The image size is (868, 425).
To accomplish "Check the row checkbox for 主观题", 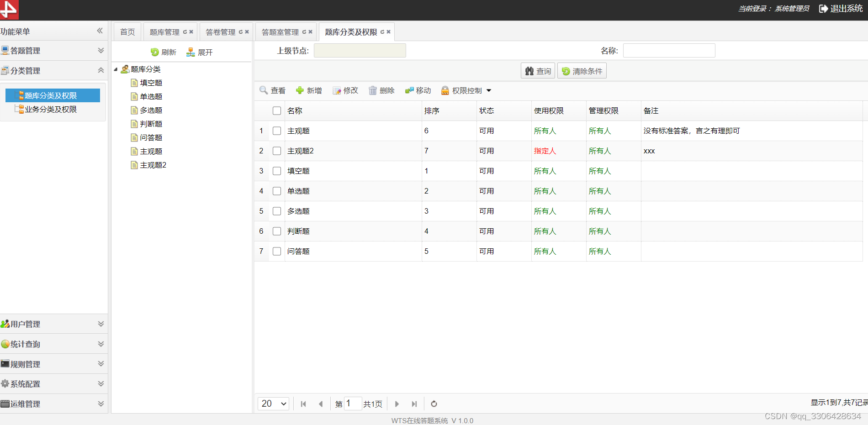I will click(277, 131).
